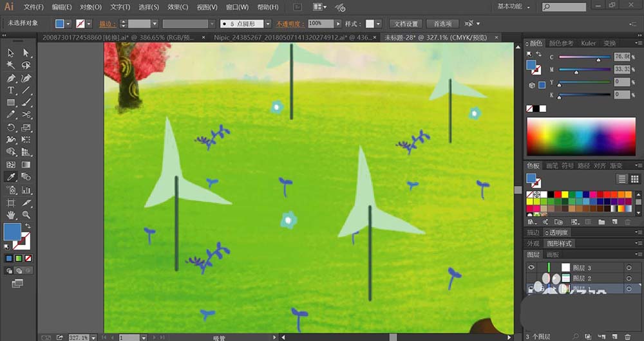Select the Scissors tool

pyautogui.click(x=26, y=115)
